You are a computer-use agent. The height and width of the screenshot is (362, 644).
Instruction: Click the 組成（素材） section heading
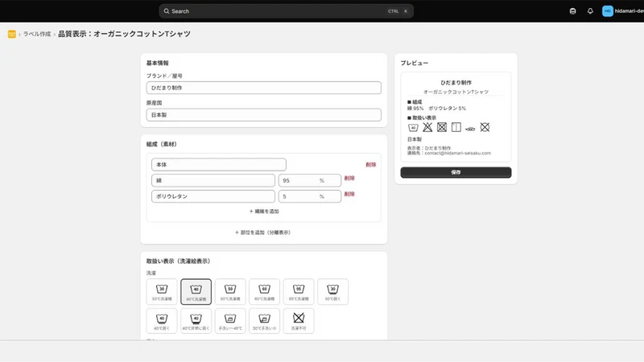coord(162,144)
